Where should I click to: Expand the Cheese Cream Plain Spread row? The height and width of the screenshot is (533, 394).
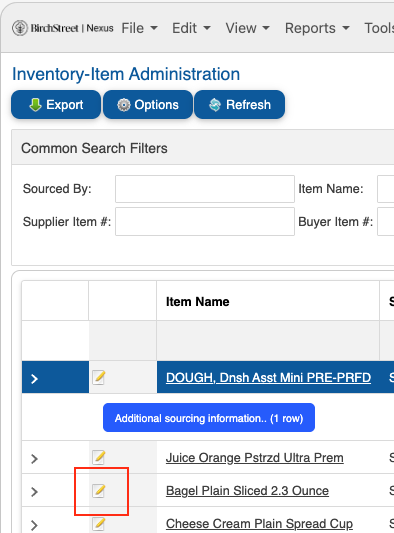click(34, 525)
